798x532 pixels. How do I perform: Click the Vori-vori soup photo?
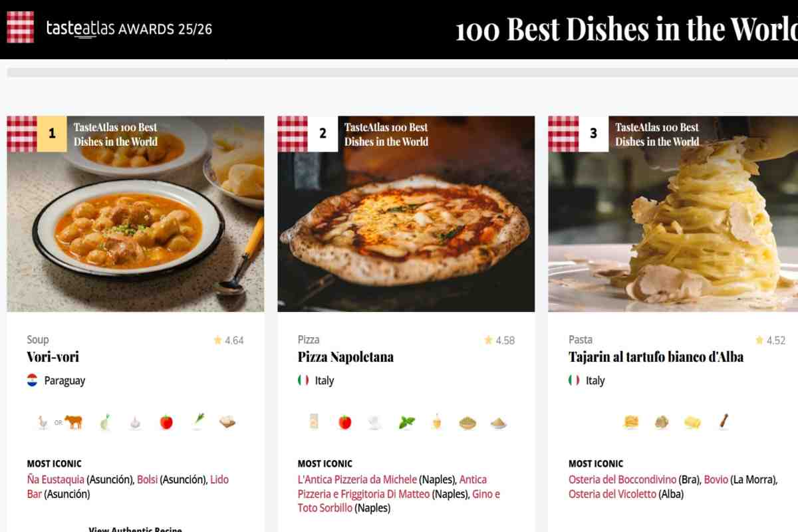tap(136, 214)
